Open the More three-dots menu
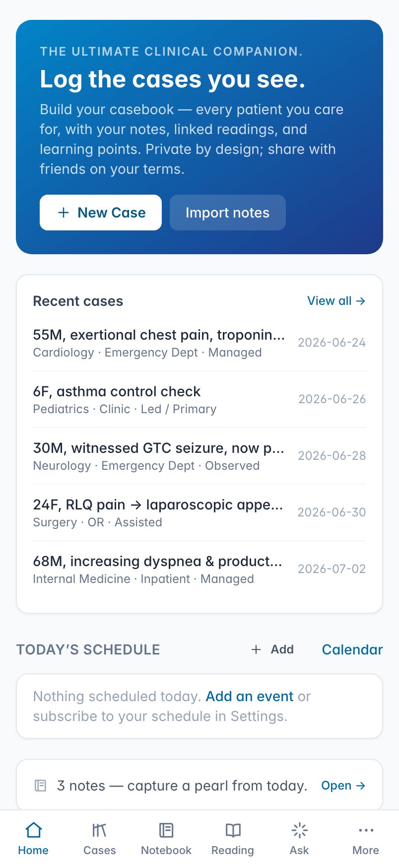The image size is (399, 868). [366, 830]
